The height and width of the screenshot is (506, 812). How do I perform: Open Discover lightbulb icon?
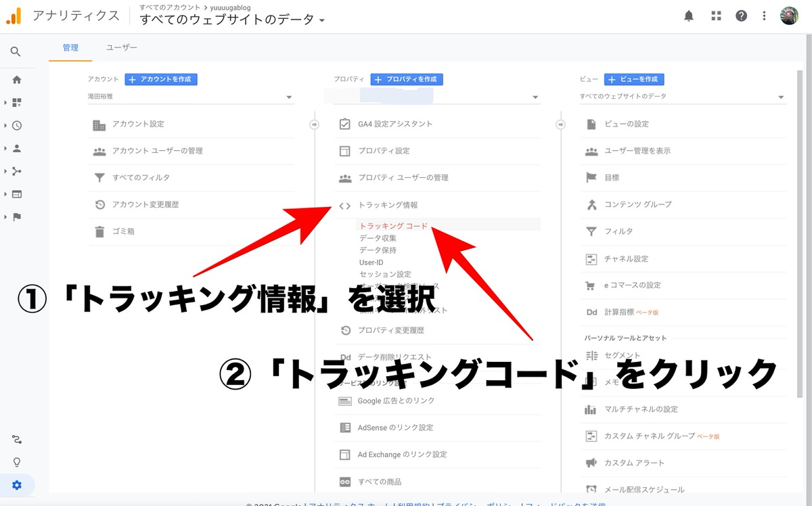[17, 462]
